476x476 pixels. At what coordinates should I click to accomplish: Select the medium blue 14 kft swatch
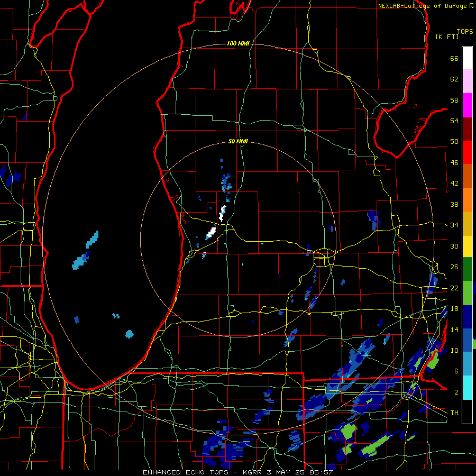point(467,340)
